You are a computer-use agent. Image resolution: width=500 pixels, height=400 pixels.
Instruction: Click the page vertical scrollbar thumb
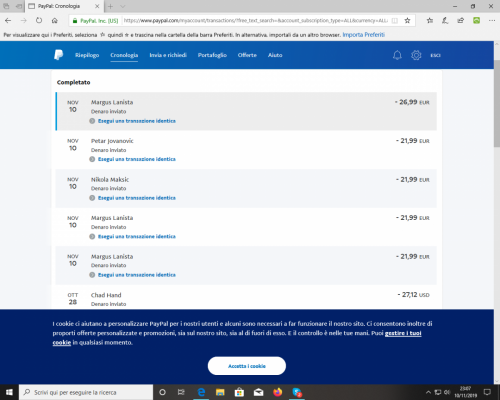pyautogui.click(x=497, y=103)
